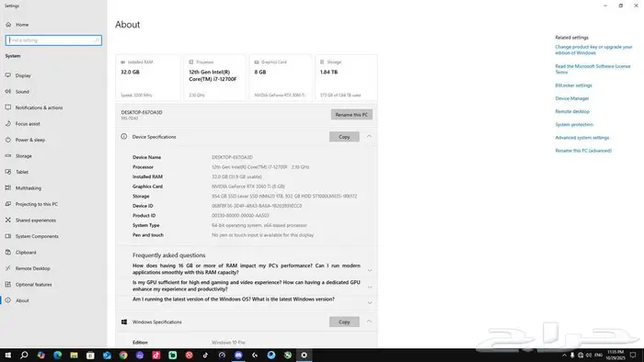The image size is (644, 362).
Task: Open the Discord icon on the taskbar
Action: (x=238, y=355)
